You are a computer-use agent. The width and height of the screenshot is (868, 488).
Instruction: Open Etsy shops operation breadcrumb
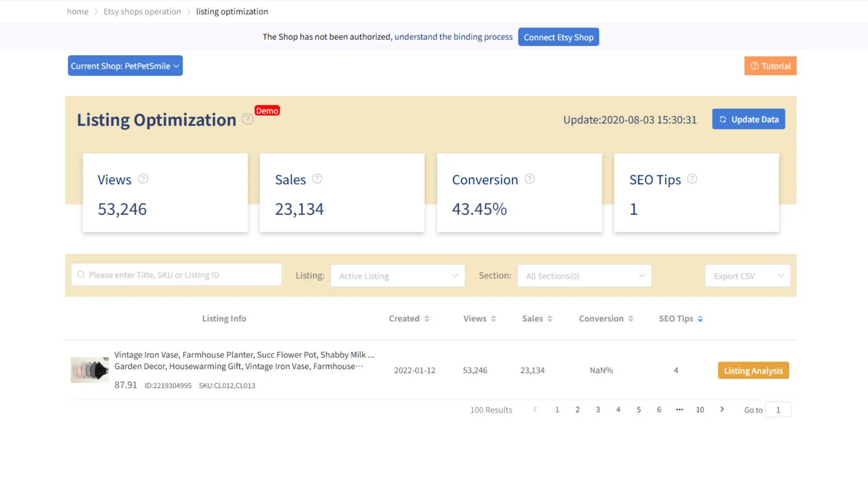click(142, 11)
